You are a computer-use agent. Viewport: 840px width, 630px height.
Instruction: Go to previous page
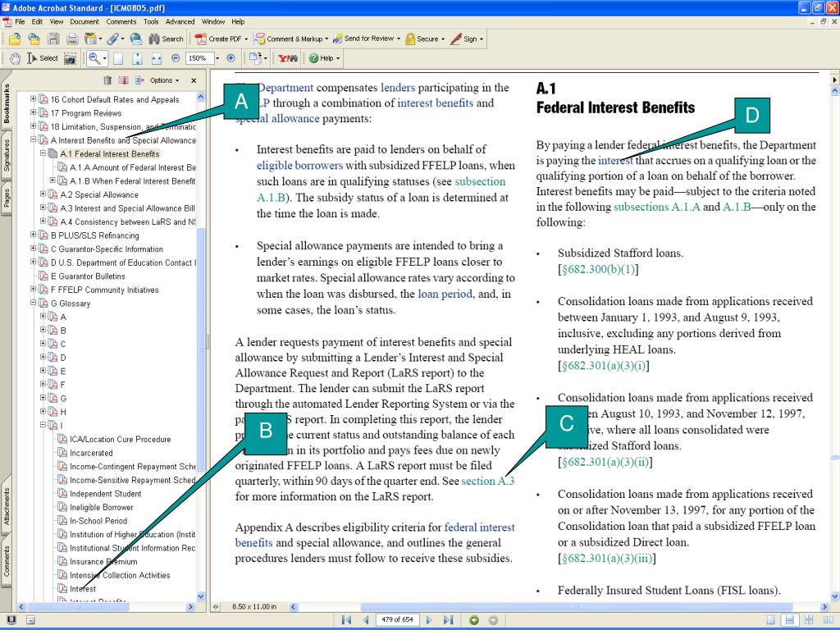366,620
